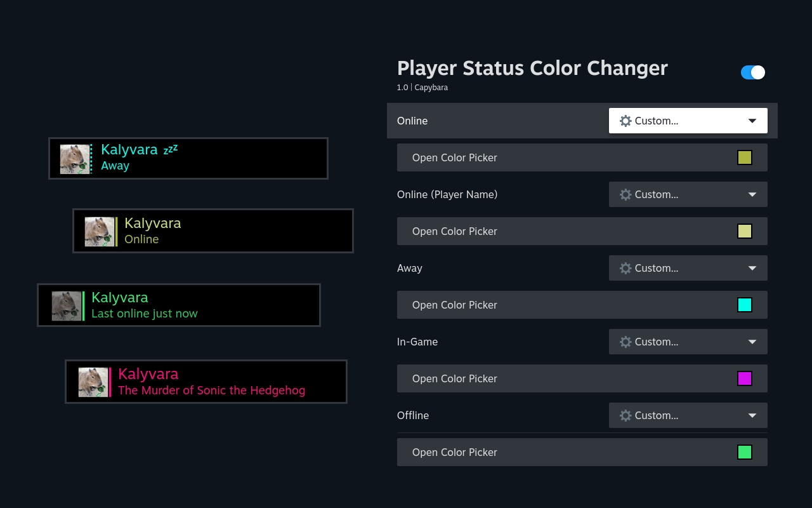Click the capybara avatar on Online card
The height and width of the screenshot is (508, 812).
[100, 232]
